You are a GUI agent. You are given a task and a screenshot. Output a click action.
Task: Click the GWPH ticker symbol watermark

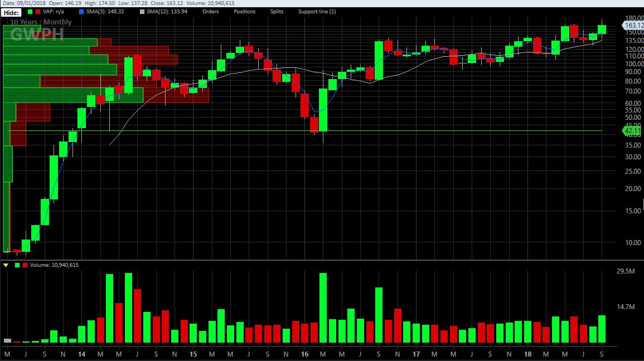(37, 35)
